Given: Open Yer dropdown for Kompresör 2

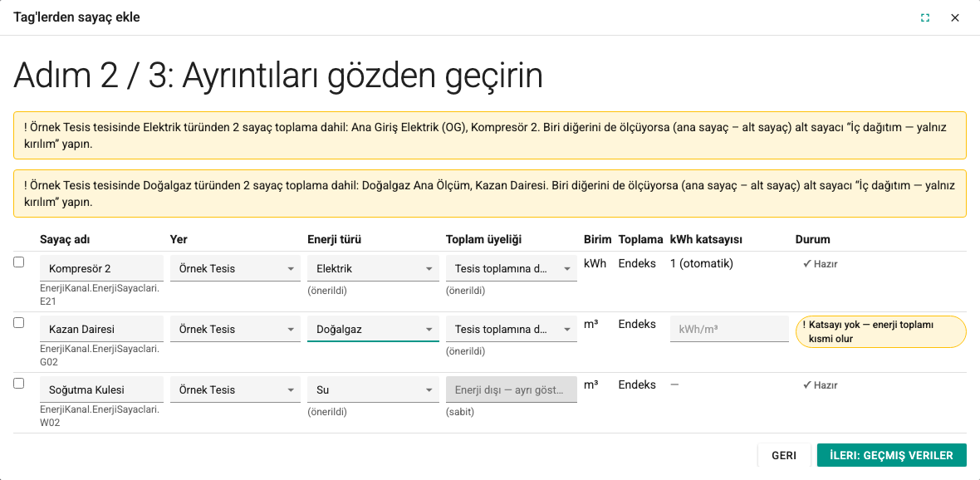Looking at the screenshot, I should pos(235,269).
